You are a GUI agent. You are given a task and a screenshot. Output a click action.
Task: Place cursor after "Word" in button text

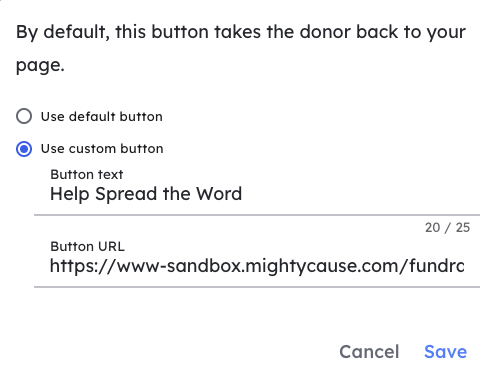pyautogui.click(x=242, y=194)
